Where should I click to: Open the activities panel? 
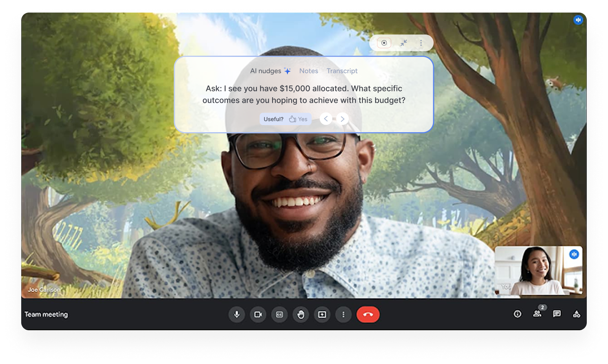coord(576,314)
